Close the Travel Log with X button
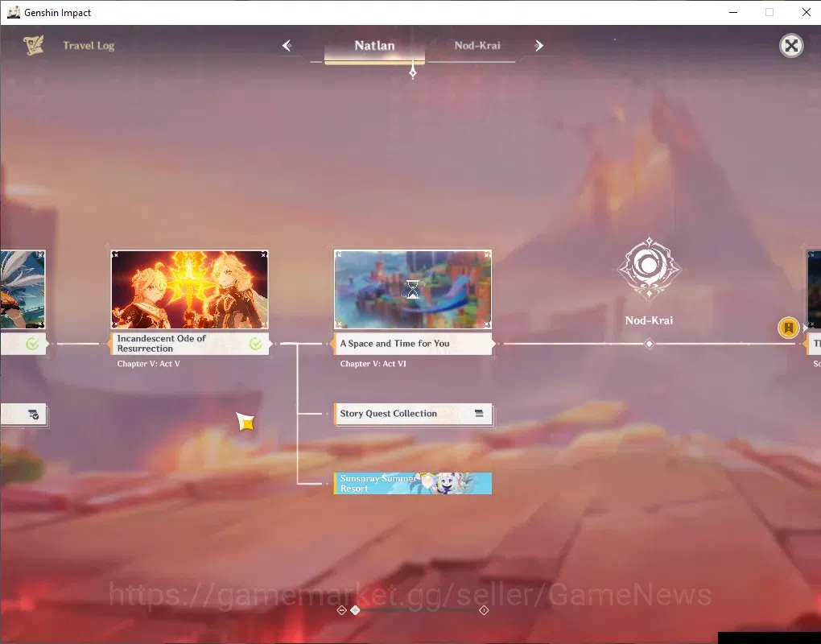Image resolution: width=821 pixels, height=644 pixels. tap(791, 46)
